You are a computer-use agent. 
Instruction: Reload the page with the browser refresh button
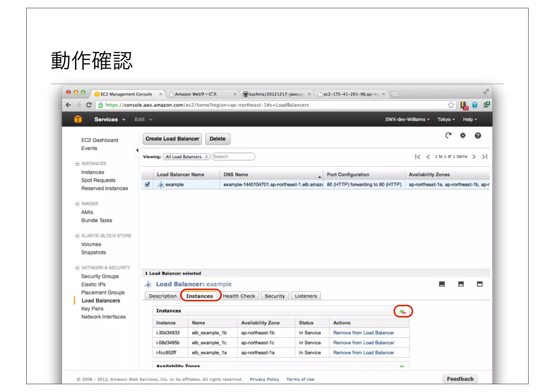89,105
